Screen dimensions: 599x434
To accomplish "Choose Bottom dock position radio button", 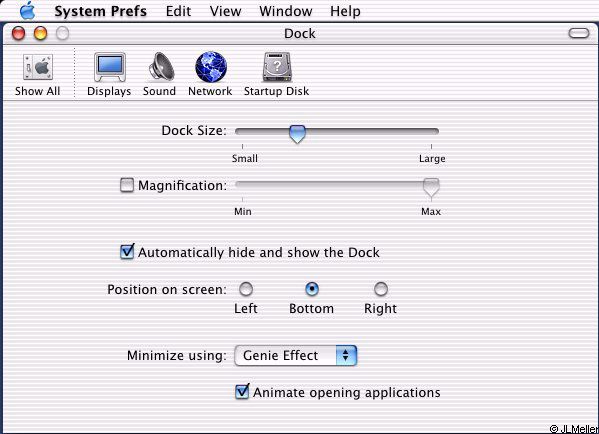I will tap(312, 289).
